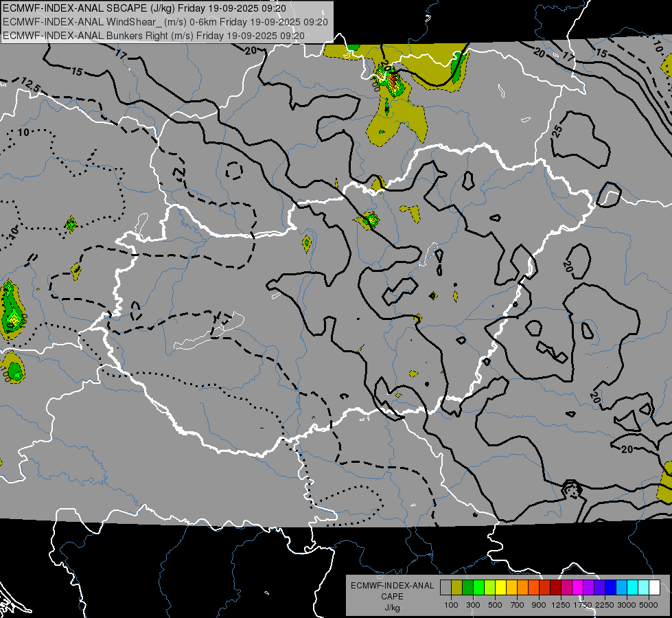Click the 2250 value under the color scale

(605, 605)
